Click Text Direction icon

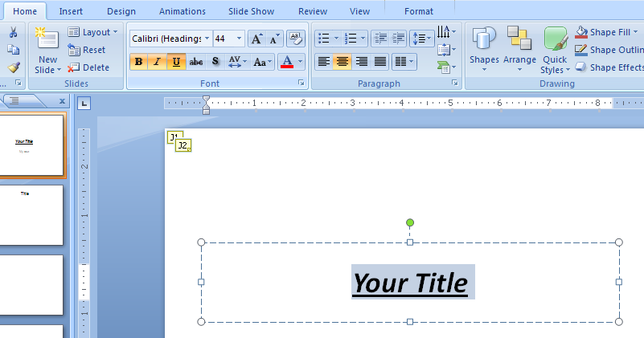point(446,31)
